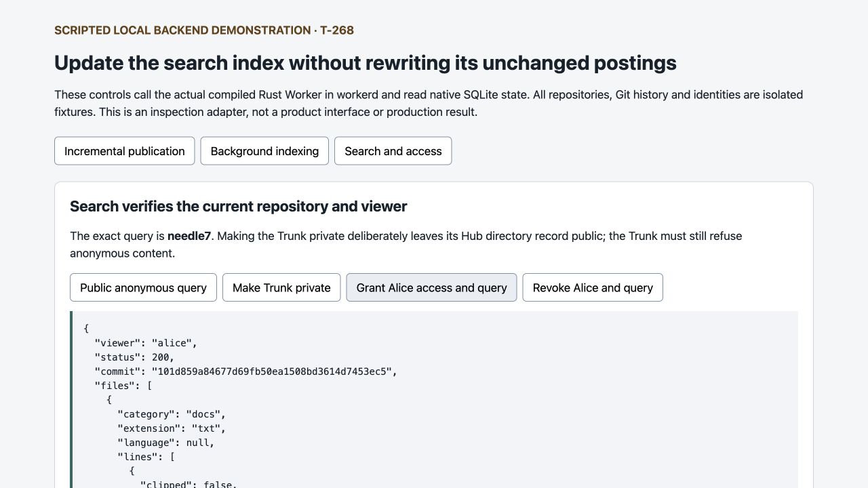Click the "category": "docs" line

pyautogui.click(x=172, y=414)
